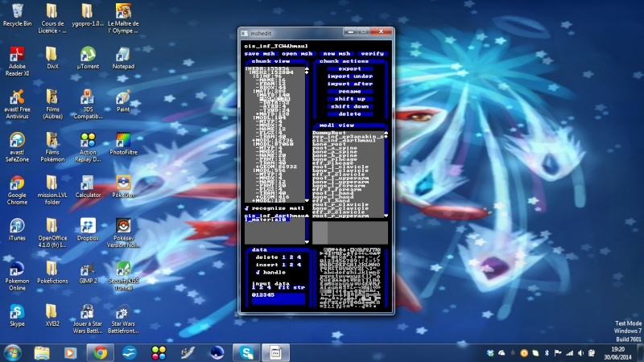
Task: Launch µTorrent from the desktop
Action: [x=88, y=58]
